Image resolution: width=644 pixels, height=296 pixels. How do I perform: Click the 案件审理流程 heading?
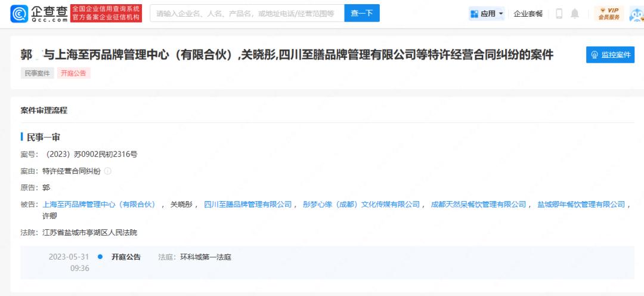coord(44,110)
